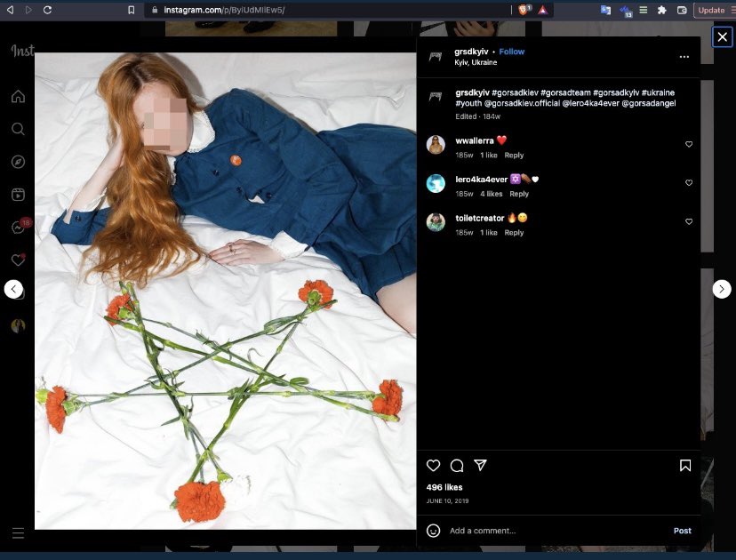Open the #gorsadkiev hashtag

coord(515,92)
